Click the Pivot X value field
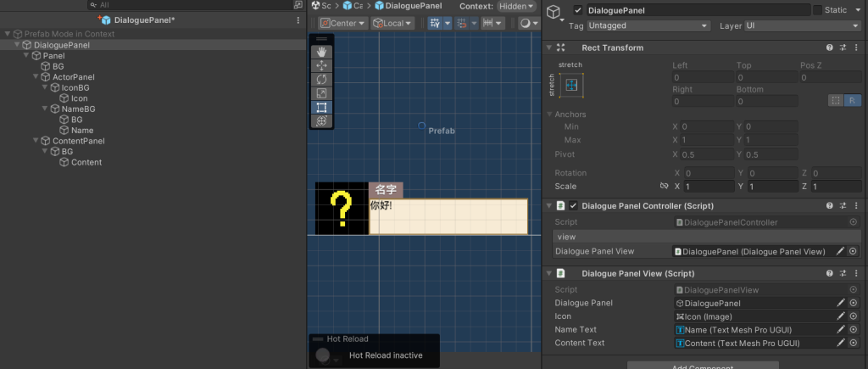This screenshot has width=868, height=369. [x=707, y=154]
